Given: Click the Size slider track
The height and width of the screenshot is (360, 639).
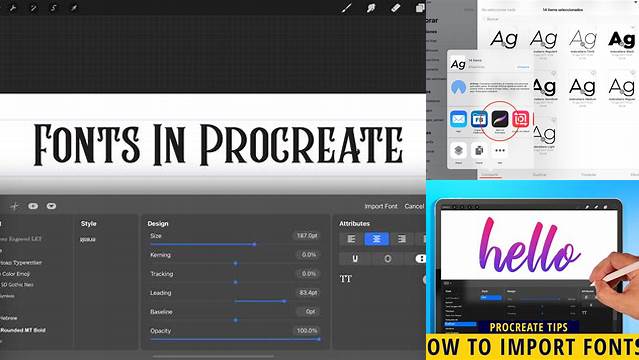Looking at the screenshot, I should click(x=234, y=244).
